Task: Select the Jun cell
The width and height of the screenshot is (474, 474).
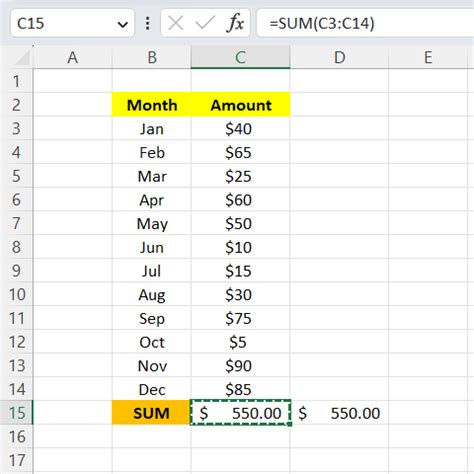Action: (x=152, y=247)
